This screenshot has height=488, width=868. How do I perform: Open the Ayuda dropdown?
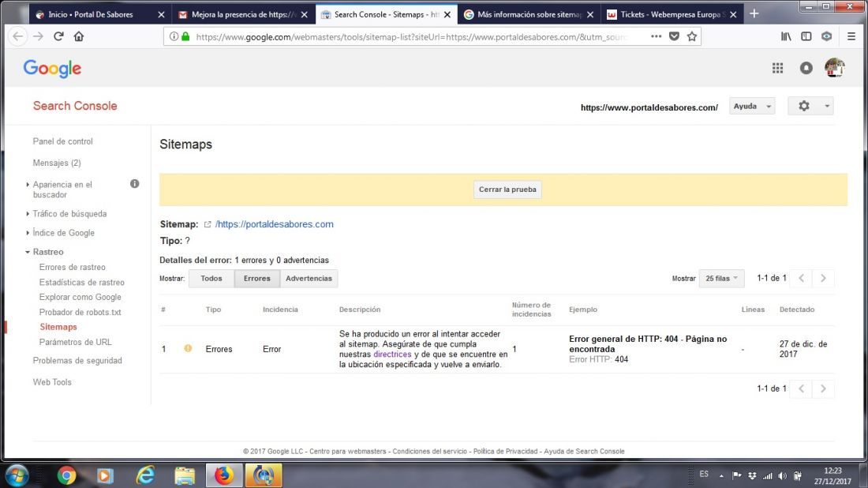[752, 106]
